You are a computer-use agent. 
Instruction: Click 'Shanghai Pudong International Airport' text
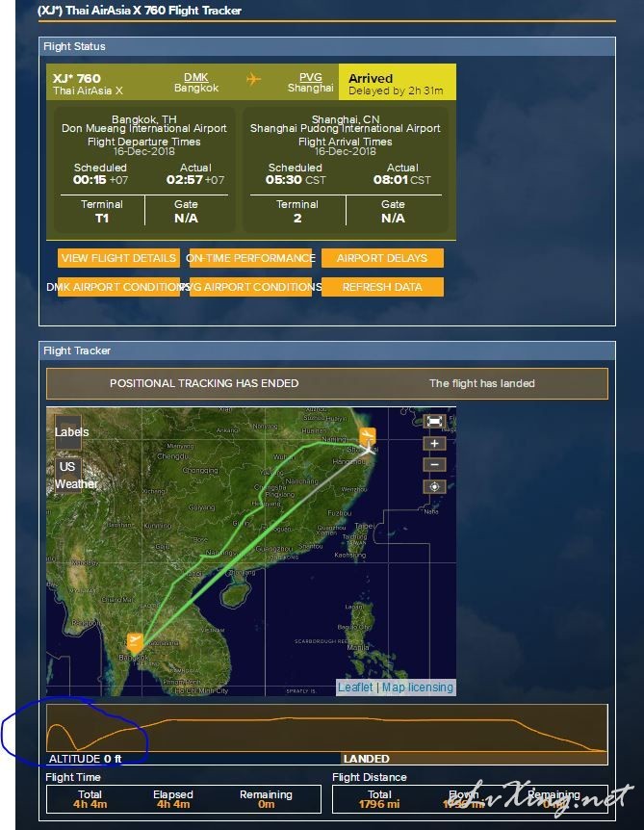tap(345, 129)
